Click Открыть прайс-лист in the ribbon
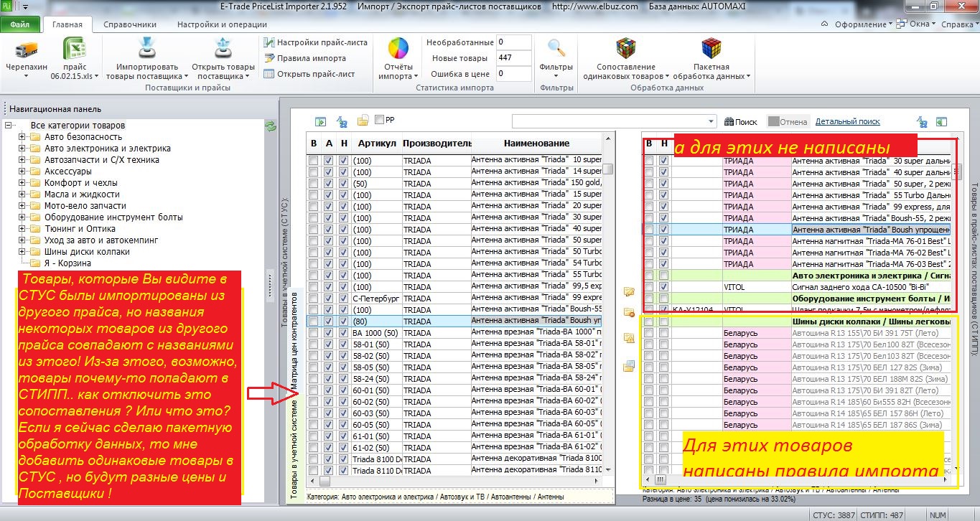 (x=309, y=74)
